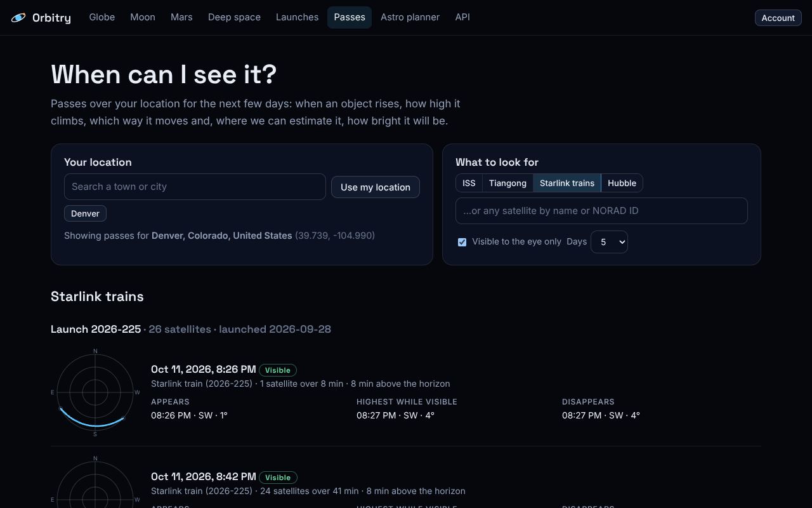Click the Orbitry brand name
The width and height of the screenshot is (812, 508).
pos(51,18)
